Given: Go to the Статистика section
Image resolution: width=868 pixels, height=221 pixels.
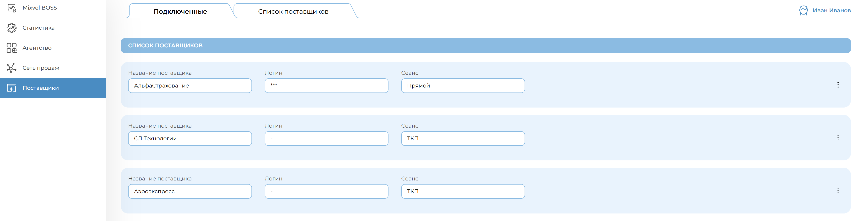Looking at the screenshot, I should tap(38, 28).
